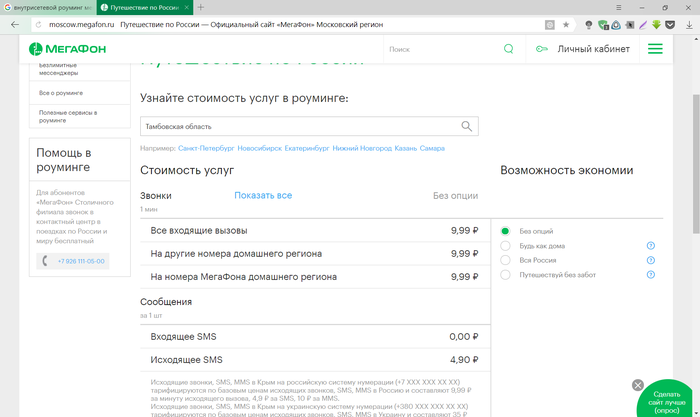Screen dimensions: 700x417
Task: Select the Вся Россия radio button
Action: [506, 260]
